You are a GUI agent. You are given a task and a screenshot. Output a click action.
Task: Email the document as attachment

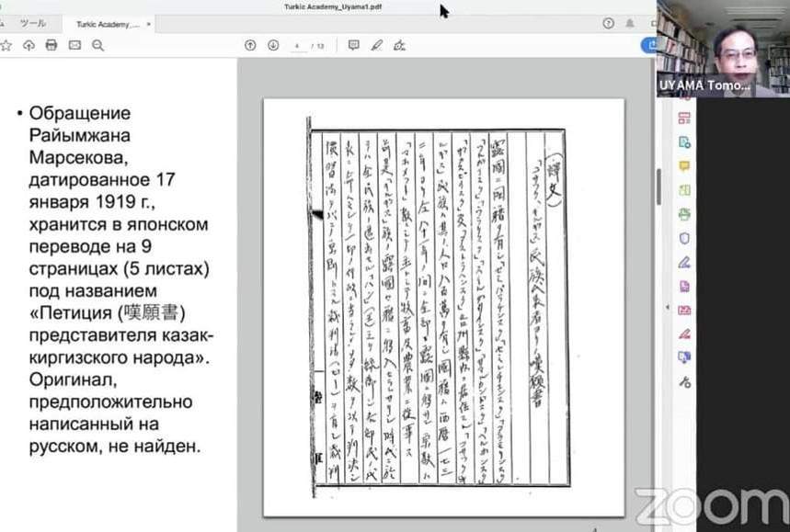click(74, 43)
